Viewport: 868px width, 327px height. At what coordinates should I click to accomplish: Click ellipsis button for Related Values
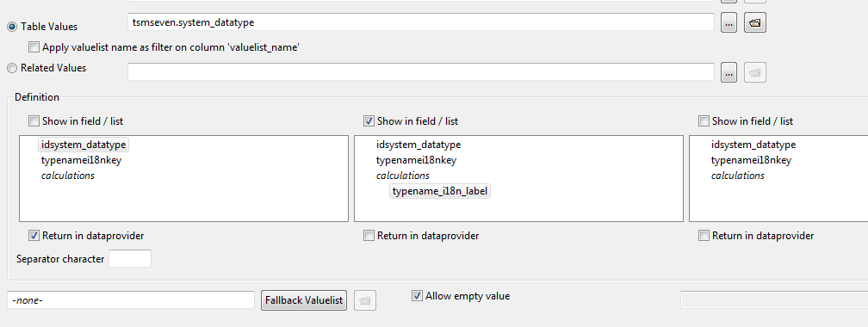coord(729,72)
